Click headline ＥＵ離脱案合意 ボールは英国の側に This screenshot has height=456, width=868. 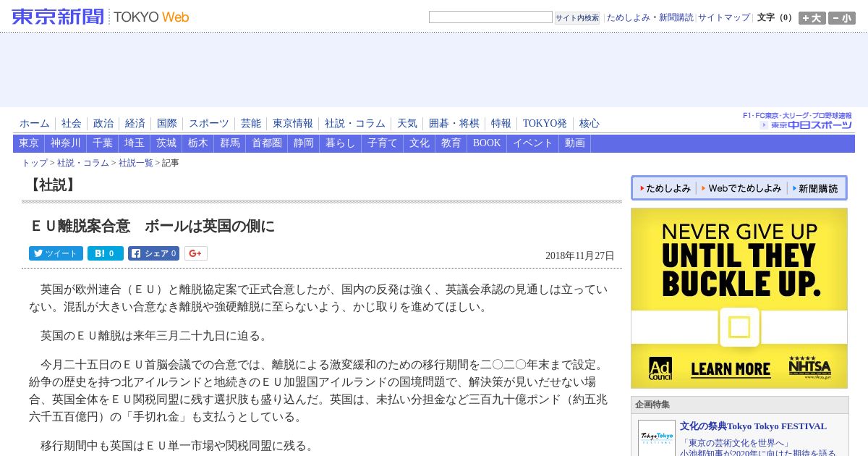tap(152, 226)
